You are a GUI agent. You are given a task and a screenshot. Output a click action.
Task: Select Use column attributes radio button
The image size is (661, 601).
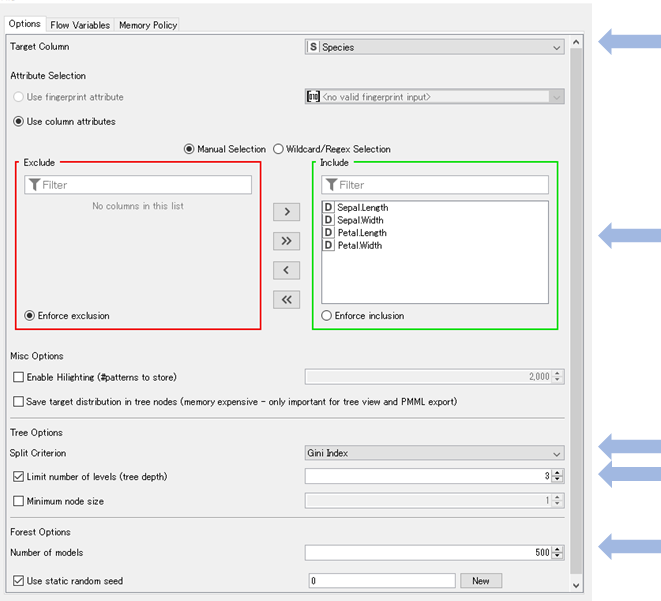click(18, 121)
